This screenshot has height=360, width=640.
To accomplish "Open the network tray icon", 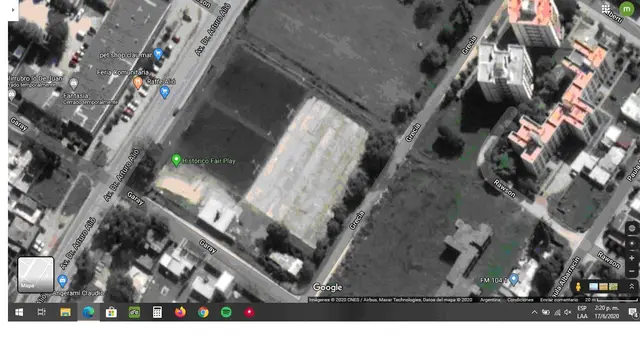I will (x=557, y=313).
